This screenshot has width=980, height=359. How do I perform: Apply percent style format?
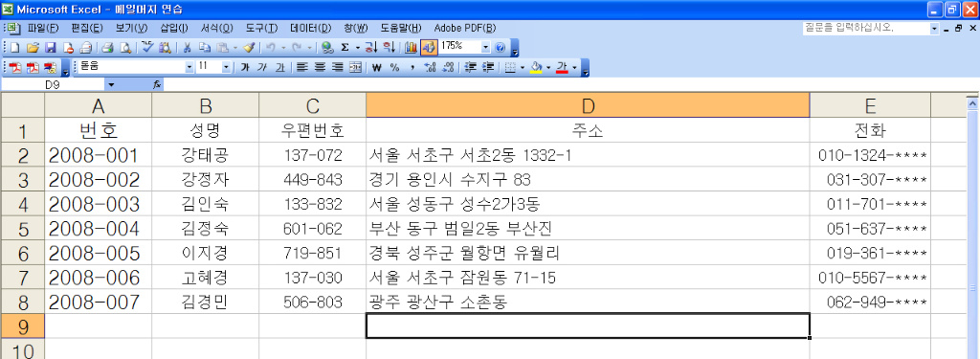(x=394, y=68)
